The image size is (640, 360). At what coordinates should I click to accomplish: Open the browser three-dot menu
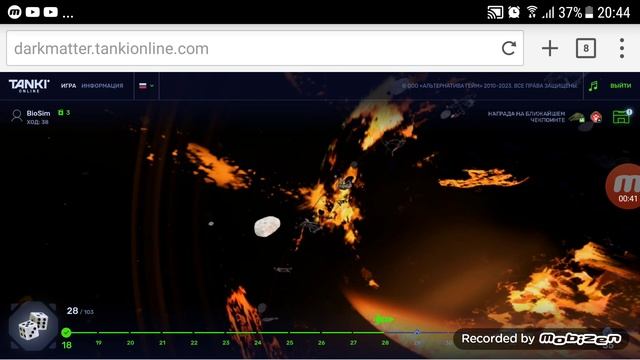point(622,48)
